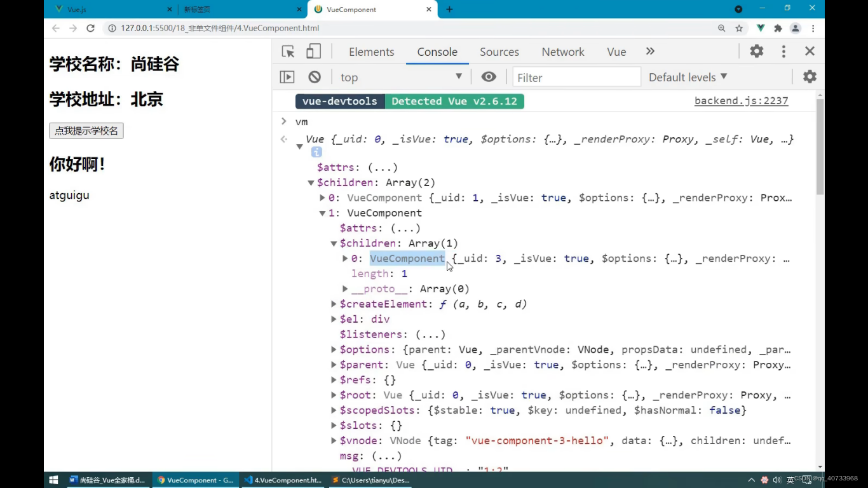The width and height of the screenshot is (868, 488).
Task: Open the Windows Start menu
Action: (x=53, y=480)
